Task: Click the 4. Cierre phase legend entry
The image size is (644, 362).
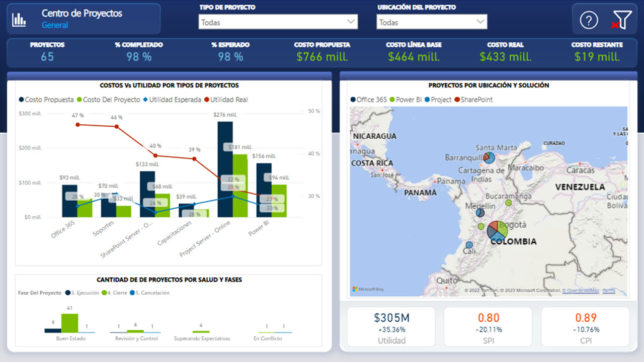Action: point(114,293)
